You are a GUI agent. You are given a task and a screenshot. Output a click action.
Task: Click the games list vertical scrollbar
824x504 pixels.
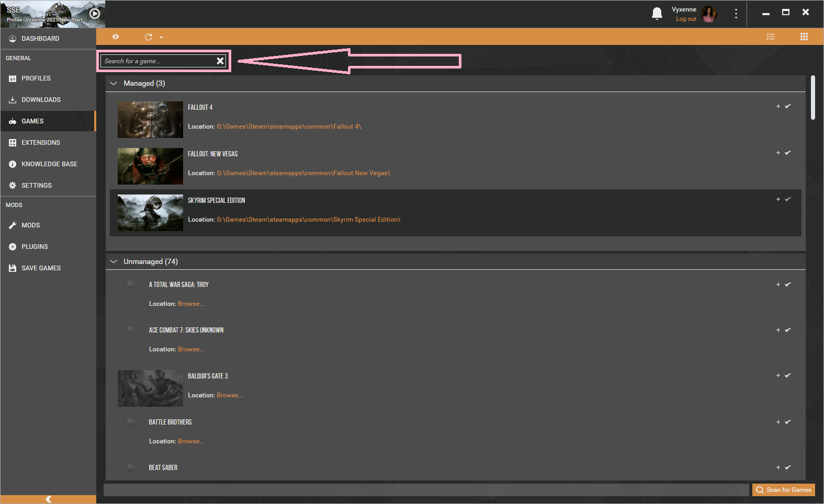tap(813, 98)
